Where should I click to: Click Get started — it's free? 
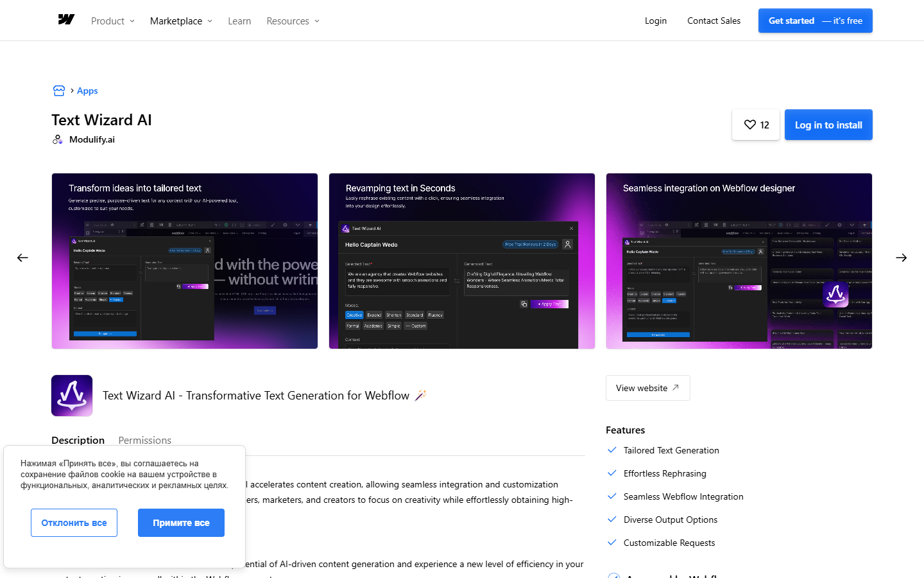point(816,21)
